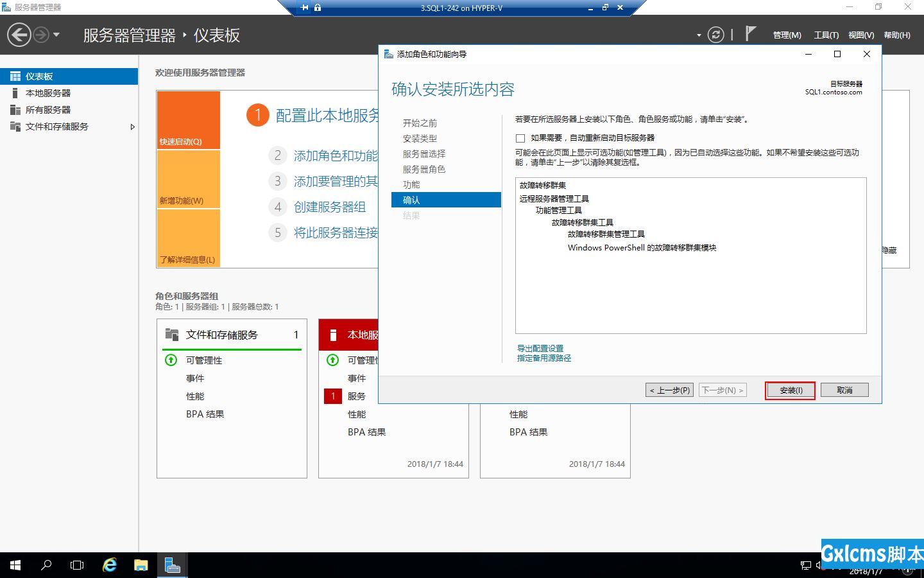Image resolution: width=924 pixels, height=578 pixels.
Task: Click the 文件和存储服务 tile title
Action: pos(222,335)
